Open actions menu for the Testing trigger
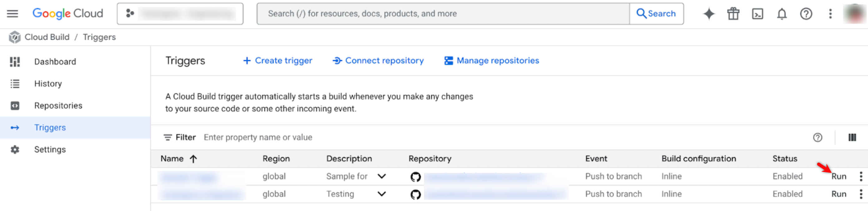This screenshot has width=868, height=211. click(861, 194)
